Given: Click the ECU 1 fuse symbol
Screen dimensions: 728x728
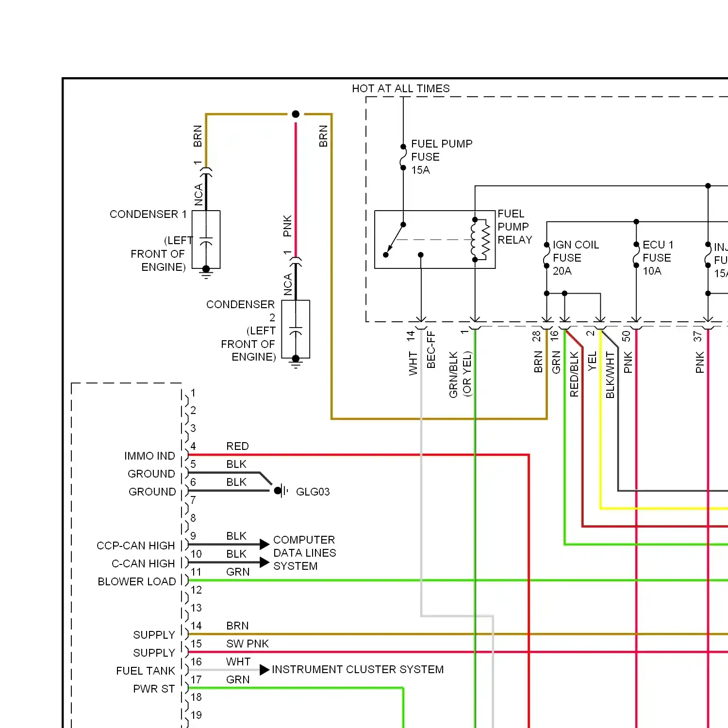Looking at the screenshot, I should [x=636, y=255].
